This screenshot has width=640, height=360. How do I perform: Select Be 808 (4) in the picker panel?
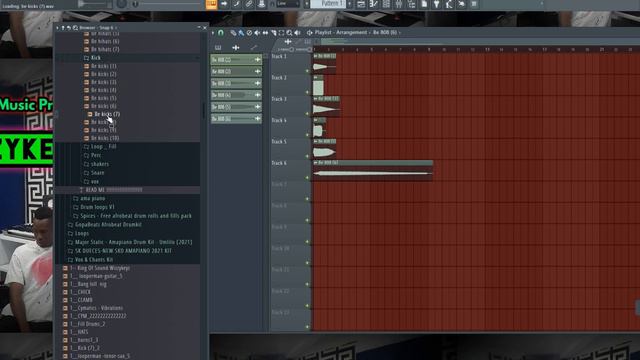[236, 95]
